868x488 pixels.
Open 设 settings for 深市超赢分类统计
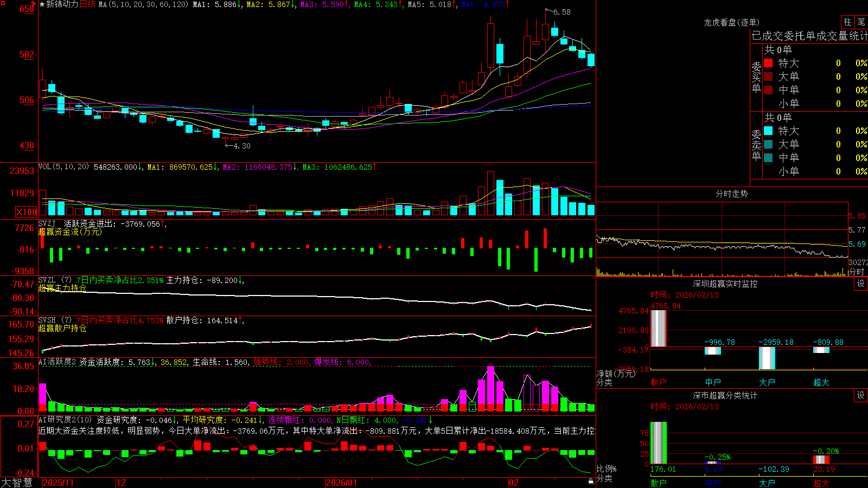point(861,395)
